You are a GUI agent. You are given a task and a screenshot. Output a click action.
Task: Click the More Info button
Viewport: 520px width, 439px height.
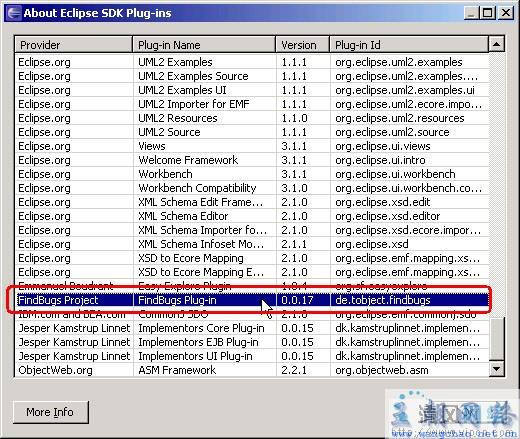click(51, 412)
